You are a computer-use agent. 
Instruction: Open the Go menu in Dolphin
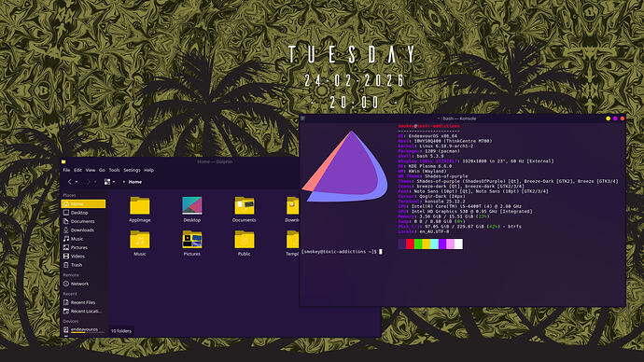tap(102, 170)
